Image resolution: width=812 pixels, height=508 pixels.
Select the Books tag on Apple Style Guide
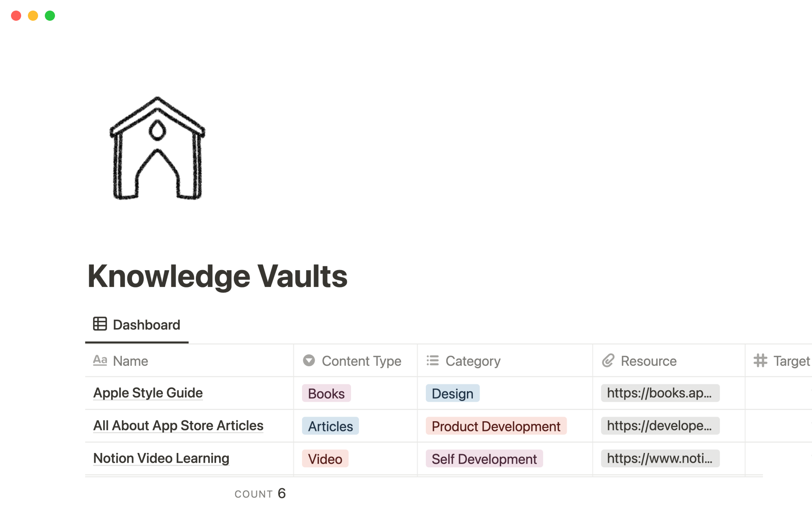325,393
